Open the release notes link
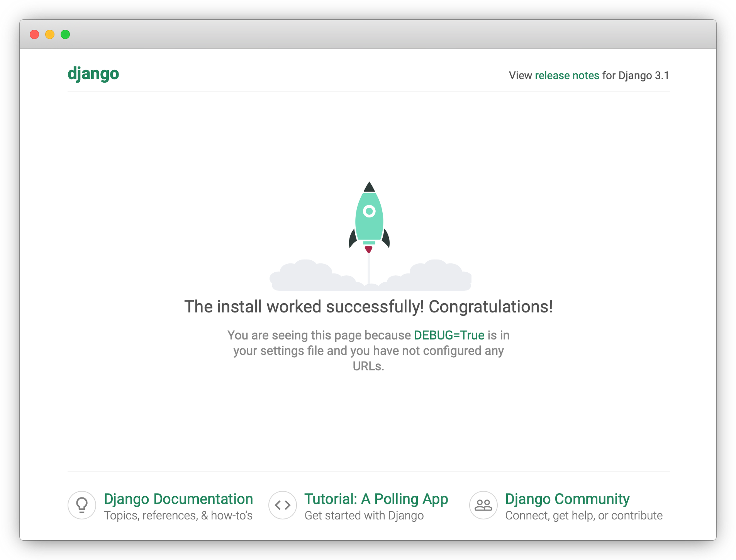 566,75
